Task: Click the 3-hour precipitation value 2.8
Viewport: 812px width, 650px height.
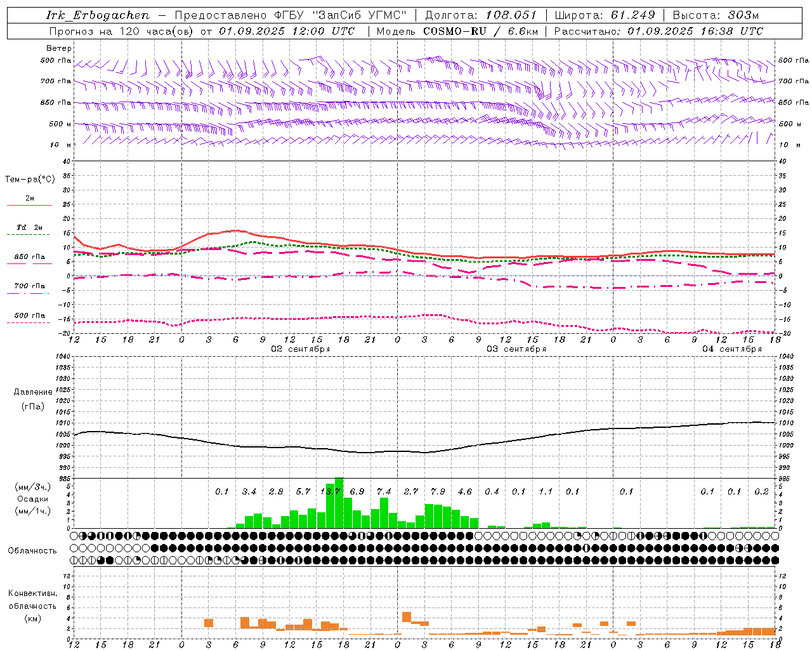Action: [x=276, y=491]
